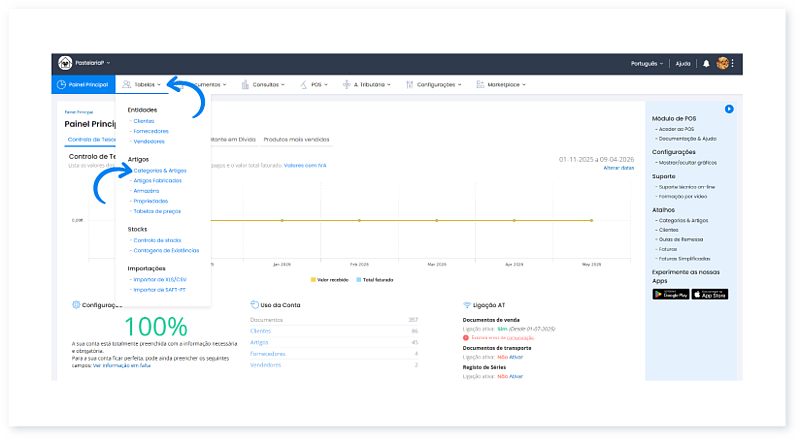
Task: Click the PastelariaP company logo icon
Action: point(66,63)
